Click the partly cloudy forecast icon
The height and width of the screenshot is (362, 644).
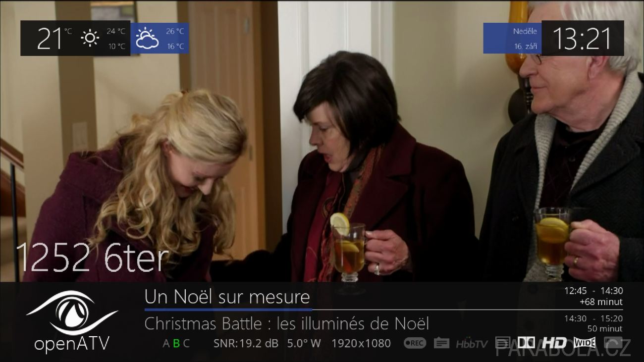click(147, 38)
